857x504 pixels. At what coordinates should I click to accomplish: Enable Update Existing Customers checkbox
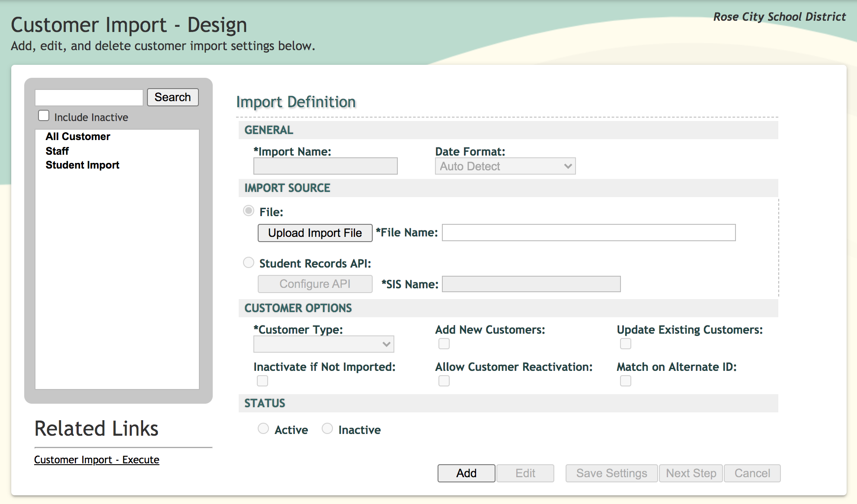pyautogui.click(x=626, y=344)
